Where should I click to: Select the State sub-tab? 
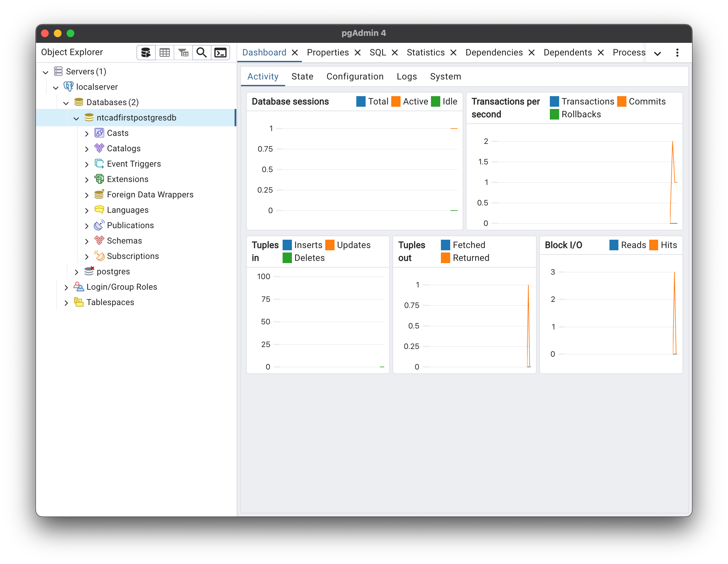pyautogui.click(x=302, y=76)
